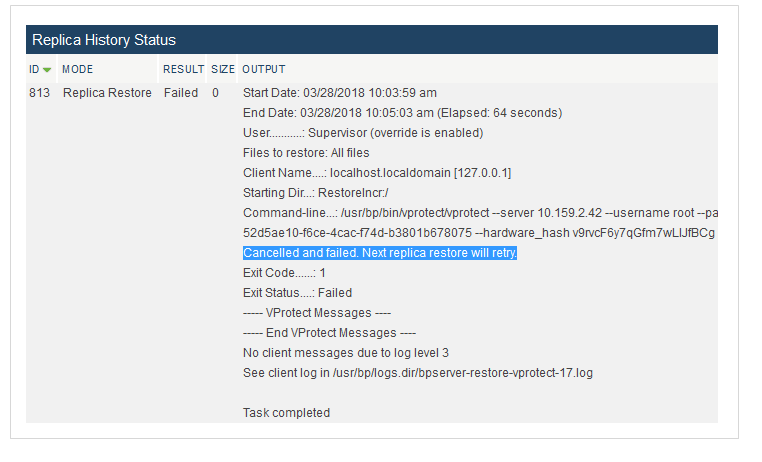This screenshot has width=762, height=462.
Task: Click the size value 0 cell
Action: pos(215,93)
